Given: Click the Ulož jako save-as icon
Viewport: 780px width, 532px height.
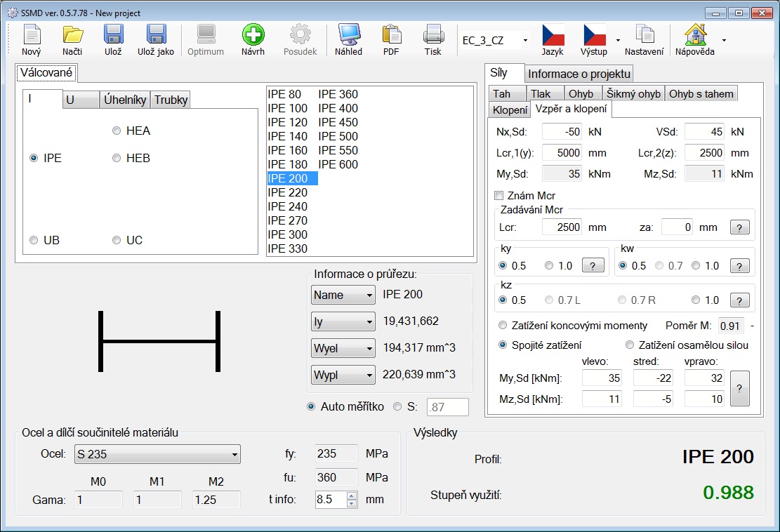Looking at the screenshot, I should pyautogui.click(x=155, y=39).
